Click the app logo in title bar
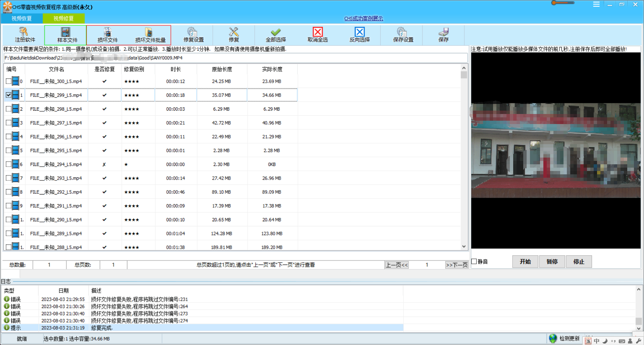This screenshot has width=644, height=345. point(7,6)
